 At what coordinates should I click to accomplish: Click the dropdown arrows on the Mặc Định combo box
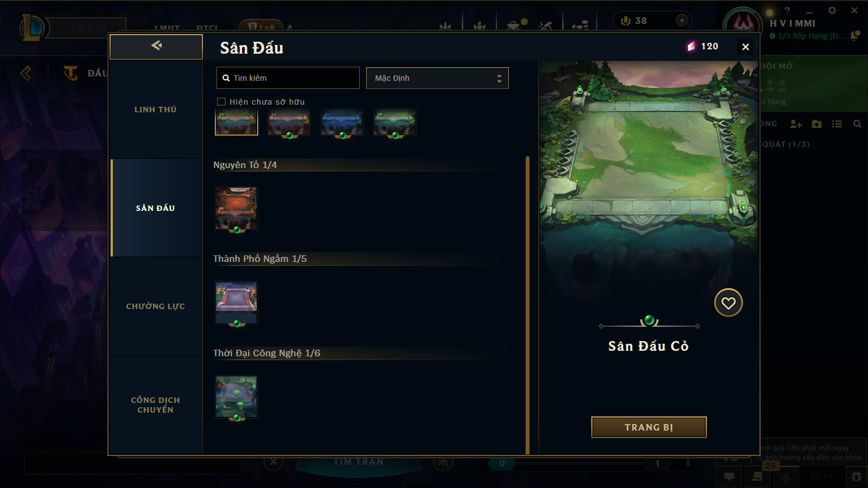(499, 78)
